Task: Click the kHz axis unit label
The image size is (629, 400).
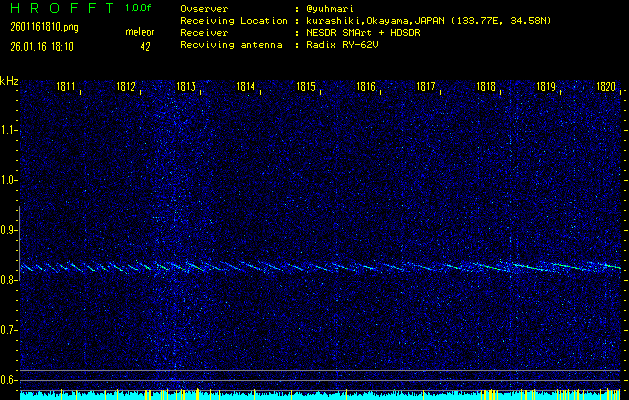Action: (9, 81)
